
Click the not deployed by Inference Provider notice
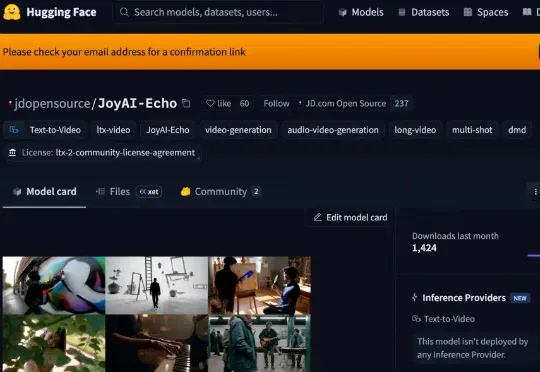click(472, 348)
